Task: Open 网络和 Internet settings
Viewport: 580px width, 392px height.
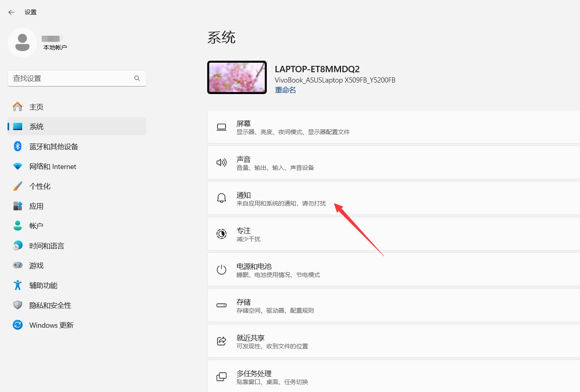Action: pyautogui.click(x=77, y=166)
